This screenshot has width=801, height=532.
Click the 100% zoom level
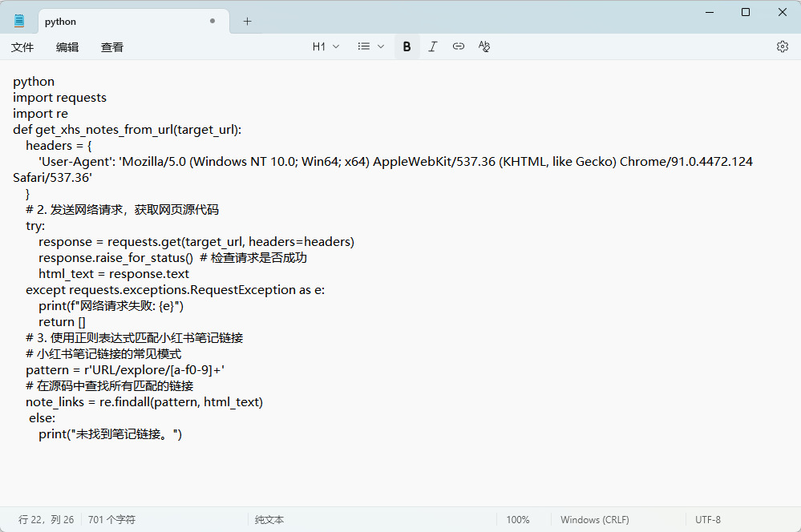pos(517,520)
